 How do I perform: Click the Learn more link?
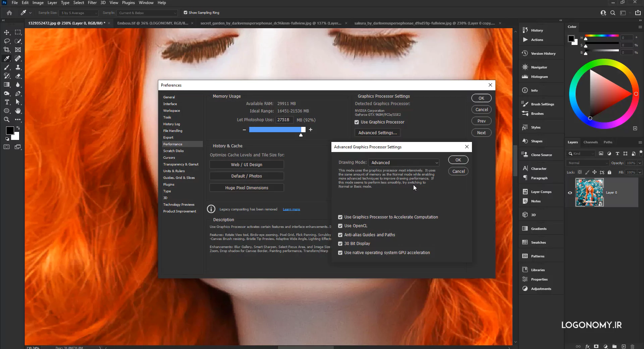(291, 209)
